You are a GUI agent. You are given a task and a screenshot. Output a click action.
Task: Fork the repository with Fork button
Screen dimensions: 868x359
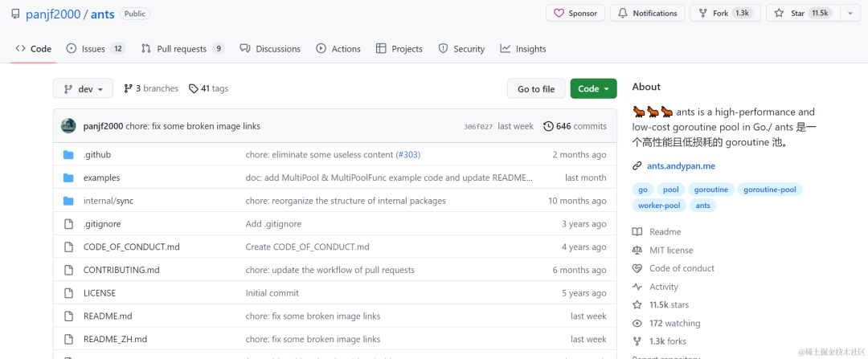point(725,14)
